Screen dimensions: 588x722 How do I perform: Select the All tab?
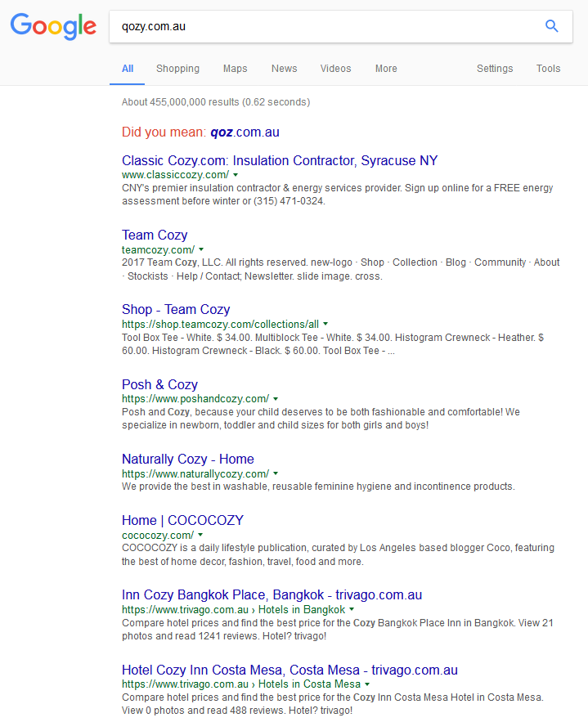click(128, 69)
